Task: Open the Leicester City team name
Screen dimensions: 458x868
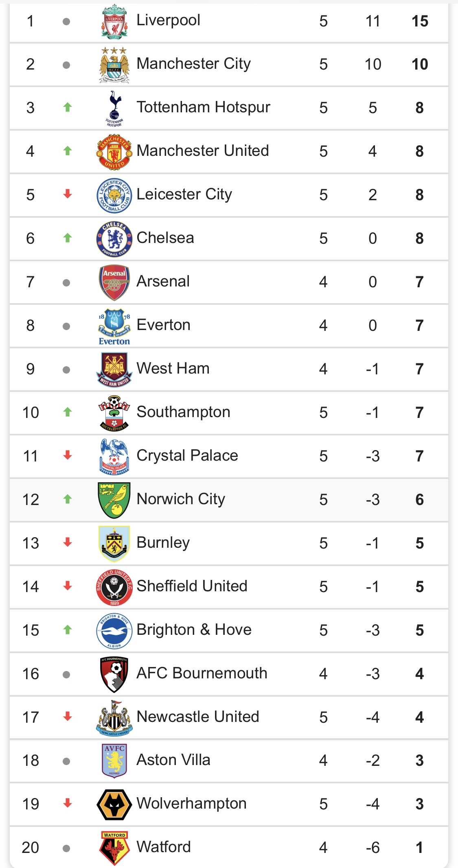Action: click(184, 195)
